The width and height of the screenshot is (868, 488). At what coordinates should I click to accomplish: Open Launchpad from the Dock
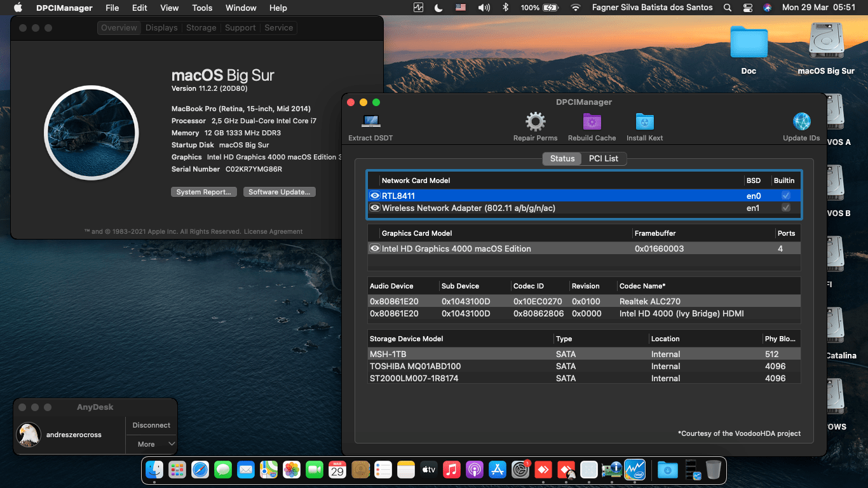[x=177, y=470]
